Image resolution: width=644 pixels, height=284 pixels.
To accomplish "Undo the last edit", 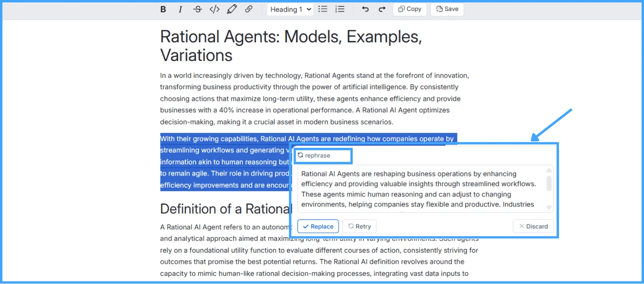I will click(365, 9).
